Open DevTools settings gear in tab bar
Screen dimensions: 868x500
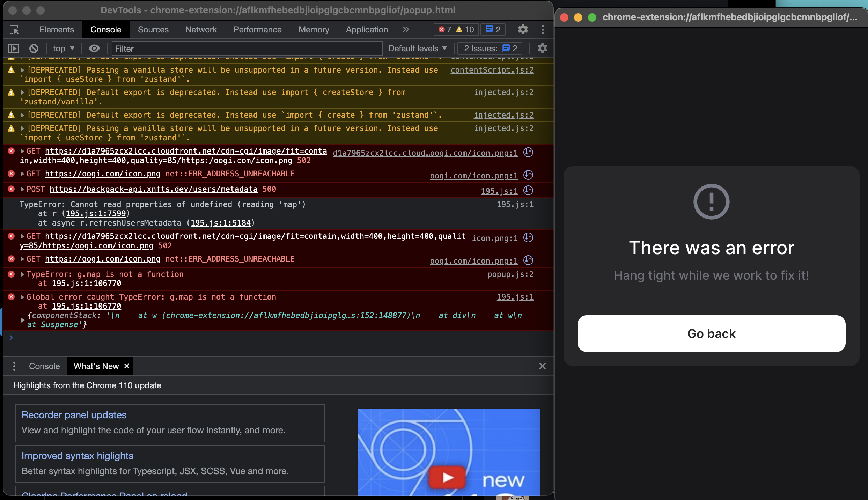(x=523, y=30)
